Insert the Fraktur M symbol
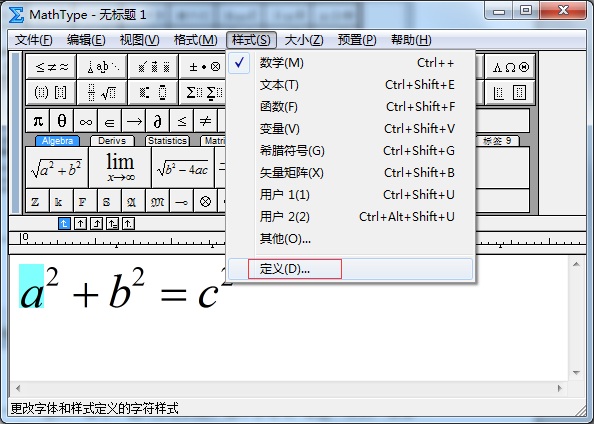Screen dimensions: 594x424 coord(157,201)
